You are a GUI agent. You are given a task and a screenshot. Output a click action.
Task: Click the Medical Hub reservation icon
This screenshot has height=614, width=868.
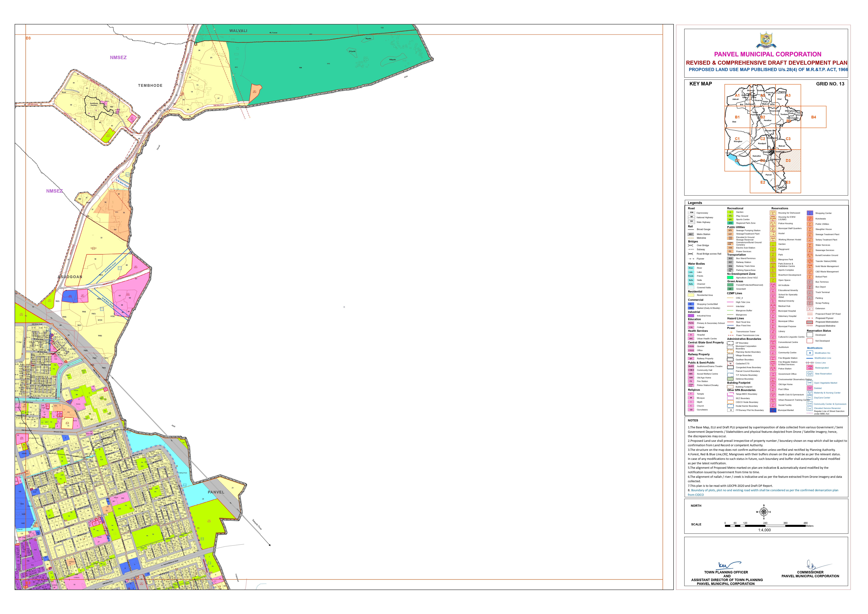(x=773, y=306)
